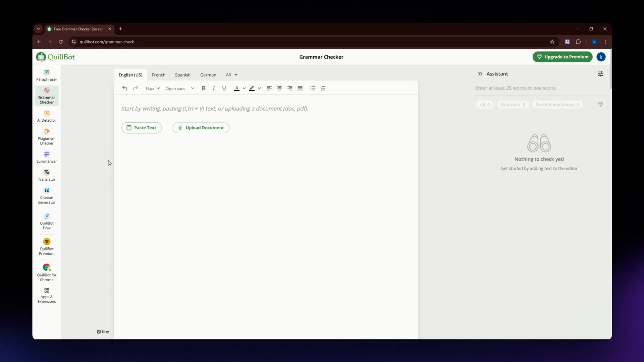Screen dimensions: 644x362
Task: Click the undo arrow in editor toolbar
Action: point(125,88)
